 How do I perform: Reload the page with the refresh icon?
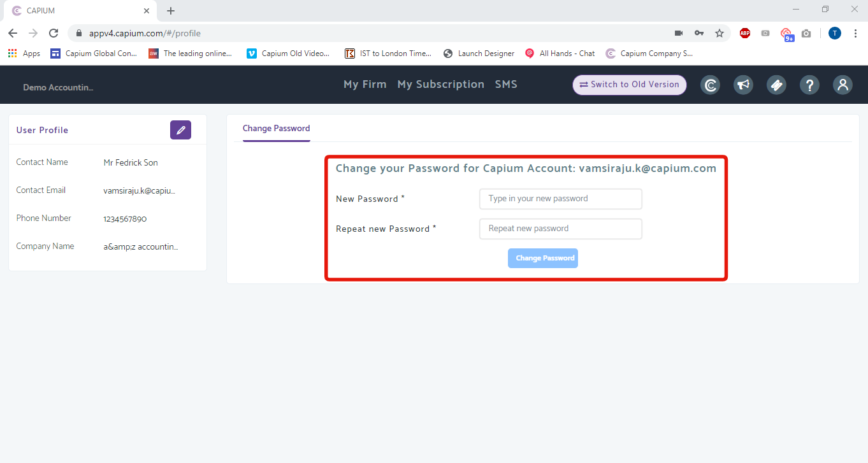point(54,33)
